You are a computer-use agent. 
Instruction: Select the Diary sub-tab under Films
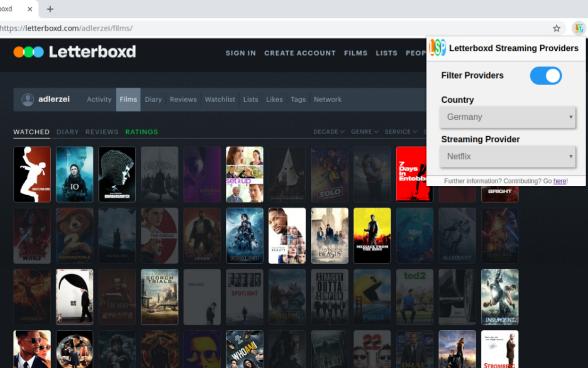68,132
